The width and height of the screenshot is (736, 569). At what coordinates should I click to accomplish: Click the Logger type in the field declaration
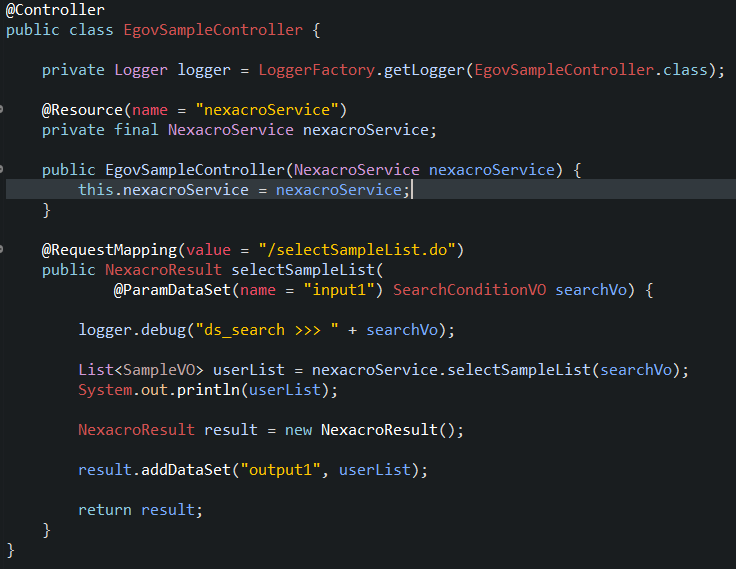click(141, 70)
